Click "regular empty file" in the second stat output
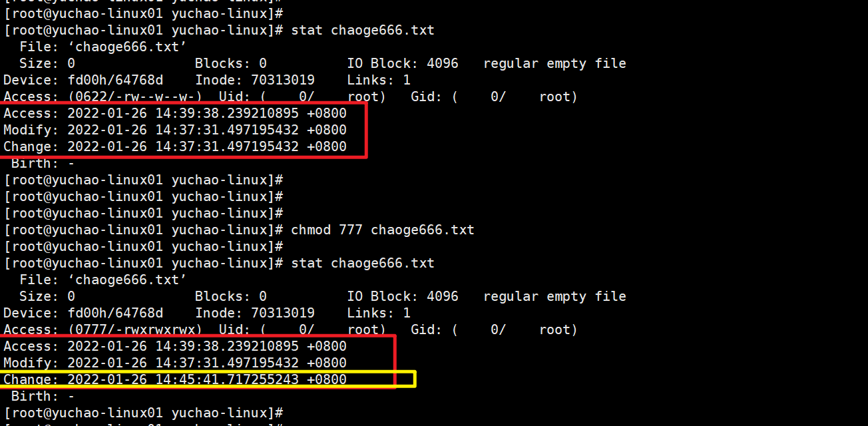 [554, 297]
